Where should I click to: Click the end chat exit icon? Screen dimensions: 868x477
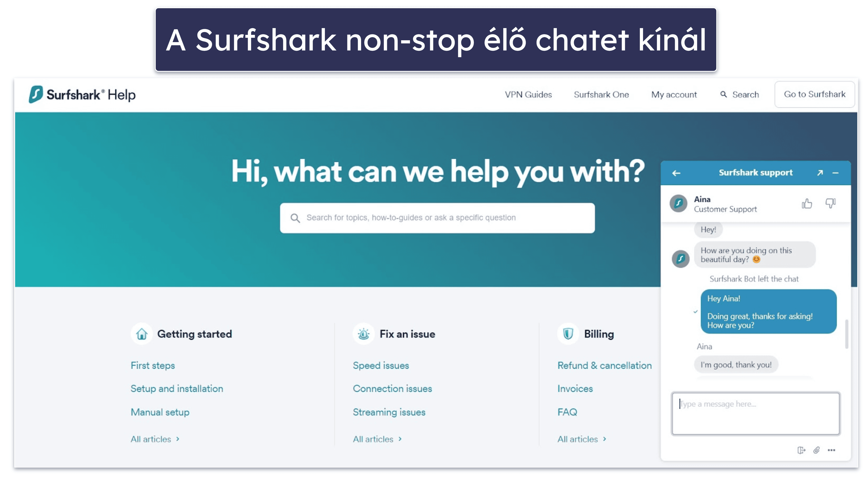(x=801, y=450)
